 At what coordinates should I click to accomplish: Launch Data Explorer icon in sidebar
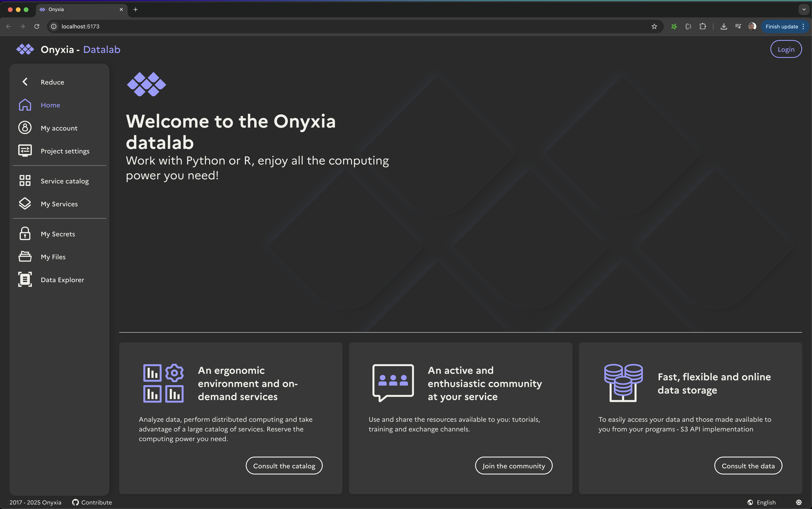25,279
